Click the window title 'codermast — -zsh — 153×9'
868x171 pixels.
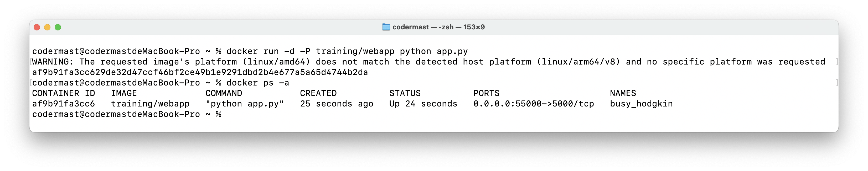[x=438, y=27]
